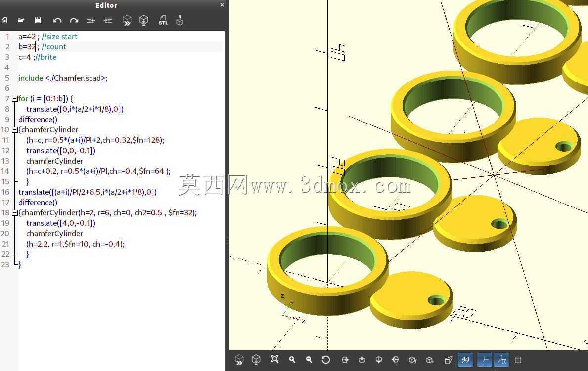Screen dimensions: 588x371
Task: Toggle Show Edges in the viewport
Action: (x=519, y=360)
